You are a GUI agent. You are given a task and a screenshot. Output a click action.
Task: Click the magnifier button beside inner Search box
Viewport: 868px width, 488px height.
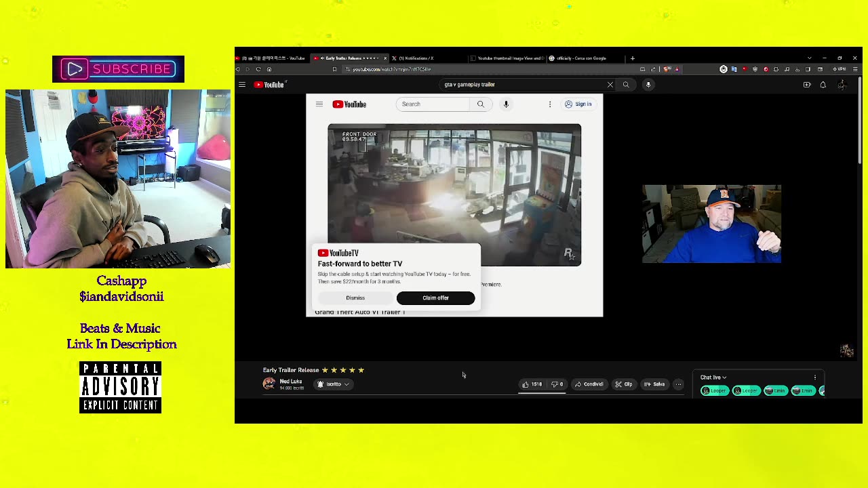480,104
